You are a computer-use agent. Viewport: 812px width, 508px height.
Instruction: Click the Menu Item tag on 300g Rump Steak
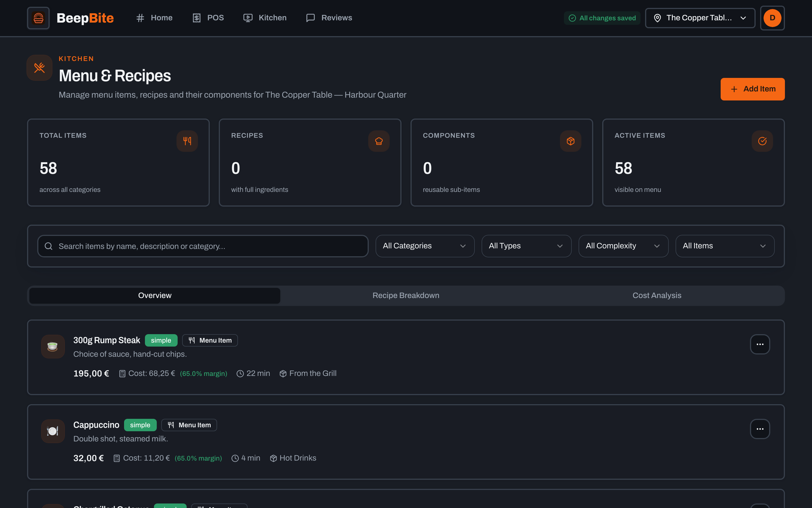tap(210, 340)
